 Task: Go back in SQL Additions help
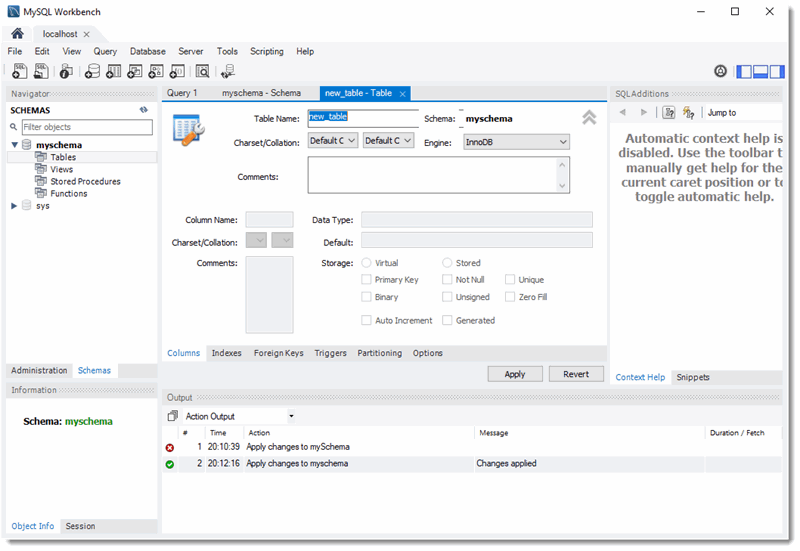coord(622,112)
